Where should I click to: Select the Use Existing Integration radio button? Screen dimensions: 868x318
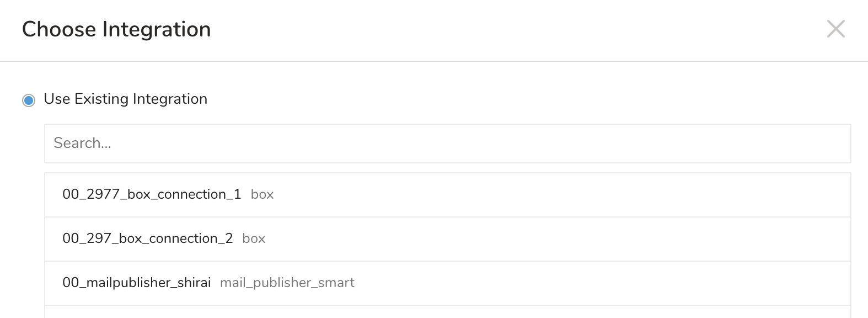pyautogui.click(x=29, y=100)
